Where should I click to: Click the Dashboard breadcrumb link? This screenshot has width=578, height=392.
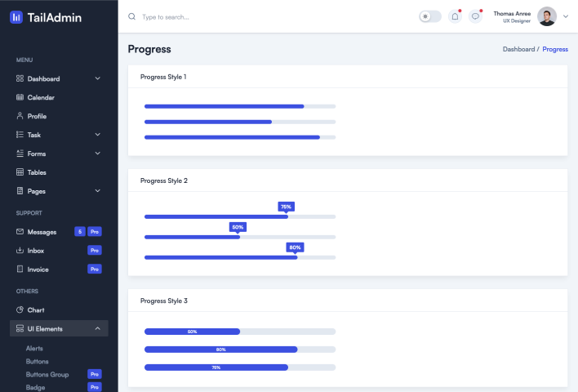(x=518, y=49)
